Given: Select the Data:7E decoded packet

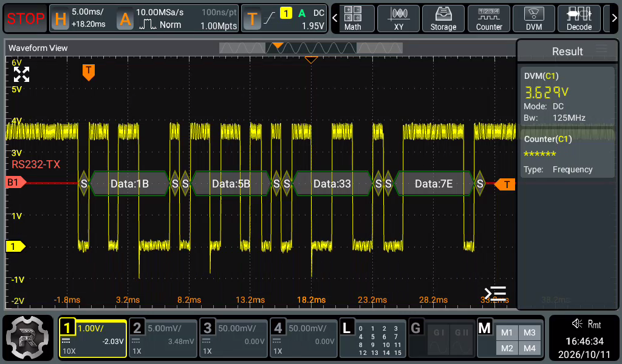Looking at the screenshot, I should (x=434, y=183).
